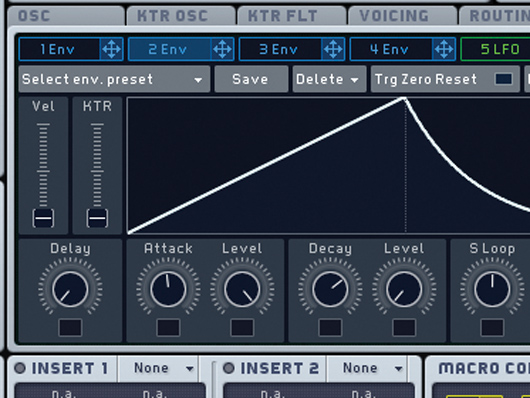This screenshot has width=530, height=398.
Task: Select the 2 Env modulation slot
Action: (169, 49)
